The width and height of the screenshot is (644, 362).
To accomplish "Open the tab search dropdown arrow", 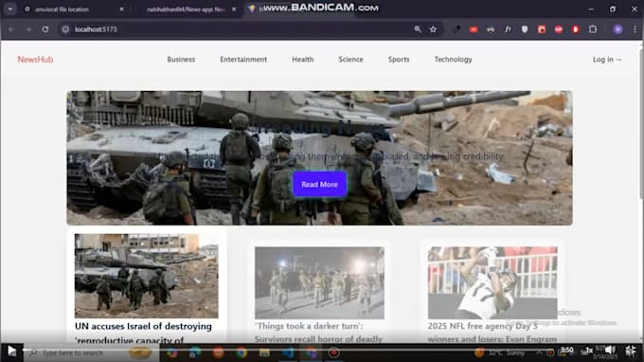I will [10, 9].
